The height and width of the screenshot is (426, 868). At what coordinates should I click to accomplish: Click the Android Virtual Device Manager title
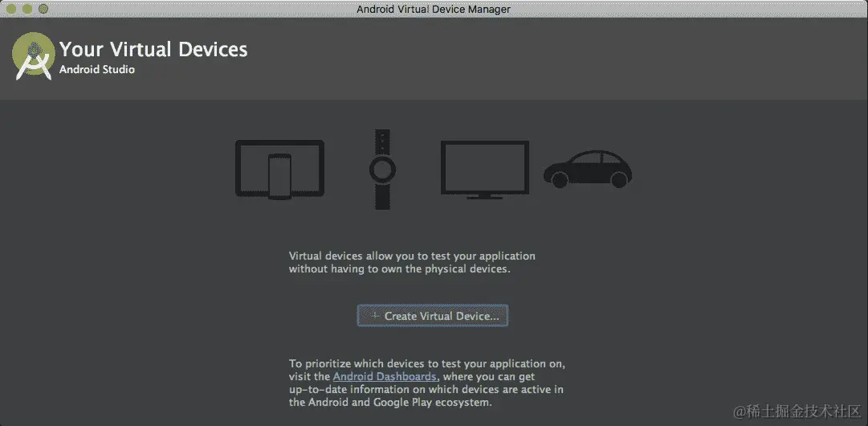coord(434,9)
